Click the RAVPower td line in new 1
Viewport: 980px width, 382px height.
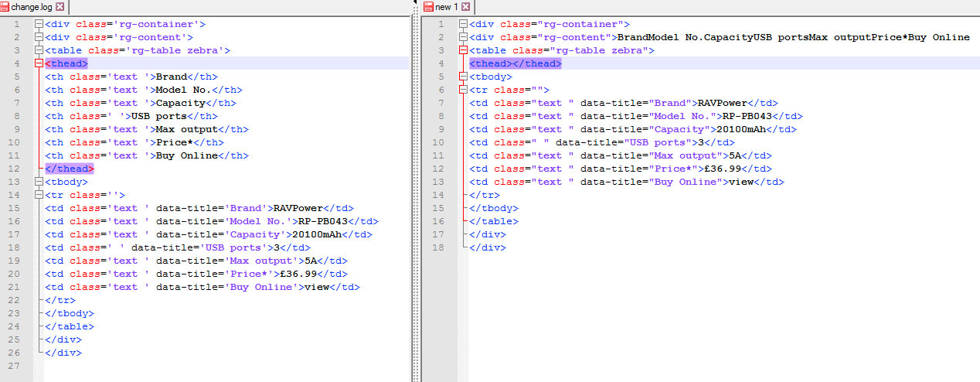[624, 103]
